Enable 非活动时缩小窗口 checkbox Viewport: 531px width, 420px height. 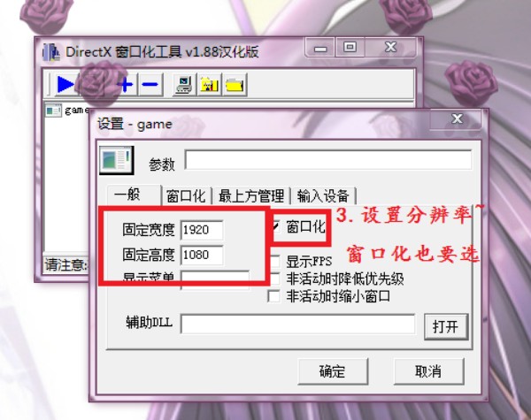tap(274, 297)
